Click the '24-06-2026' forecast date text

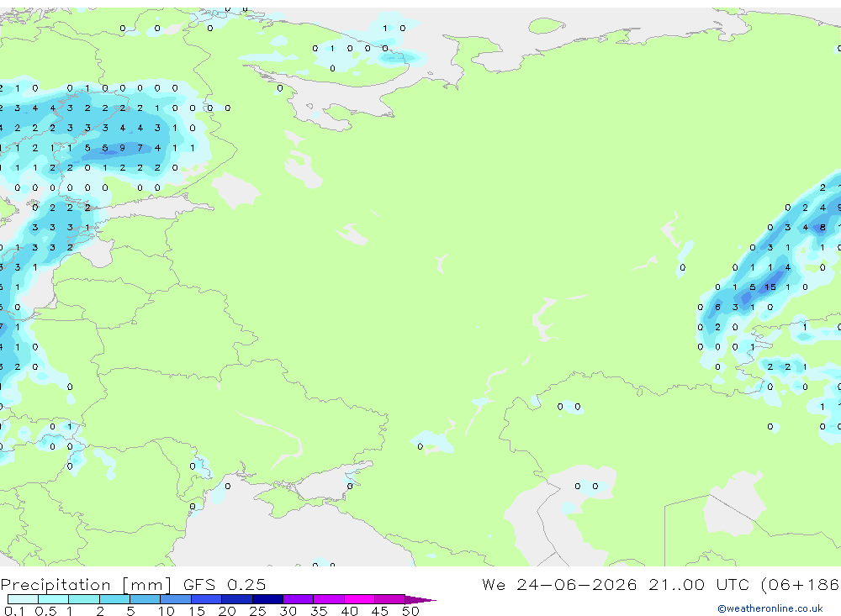(577, 584)
